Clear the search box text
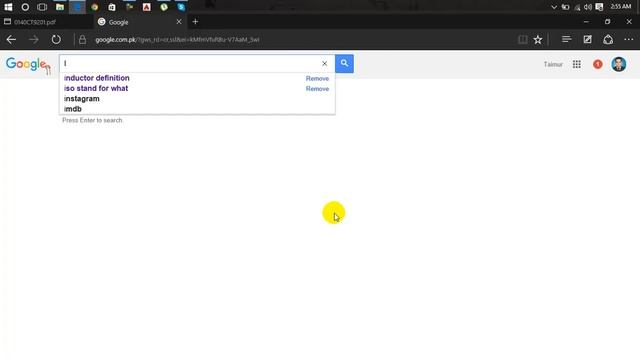This screenshot has width=640, height=360. [x=324, y=63]
